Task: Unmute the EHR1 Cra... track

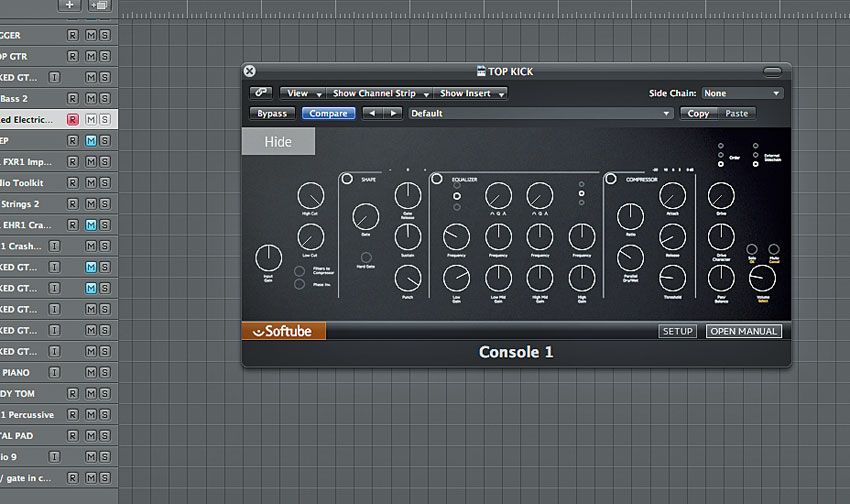Action: tap(91, 225)
